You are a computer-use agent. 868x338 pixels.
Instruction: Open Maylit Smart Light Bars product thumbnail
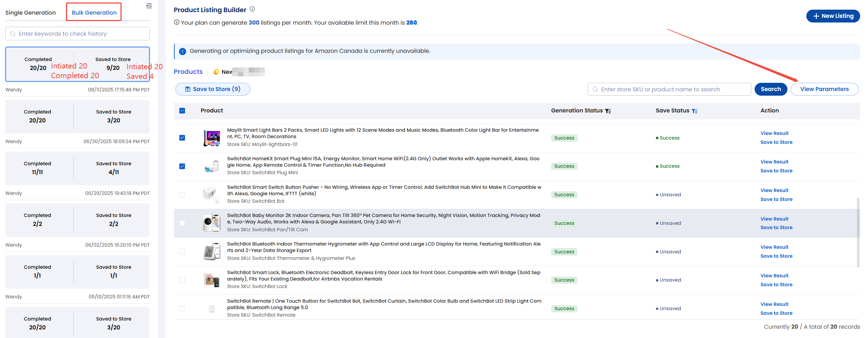click(212, 138)
